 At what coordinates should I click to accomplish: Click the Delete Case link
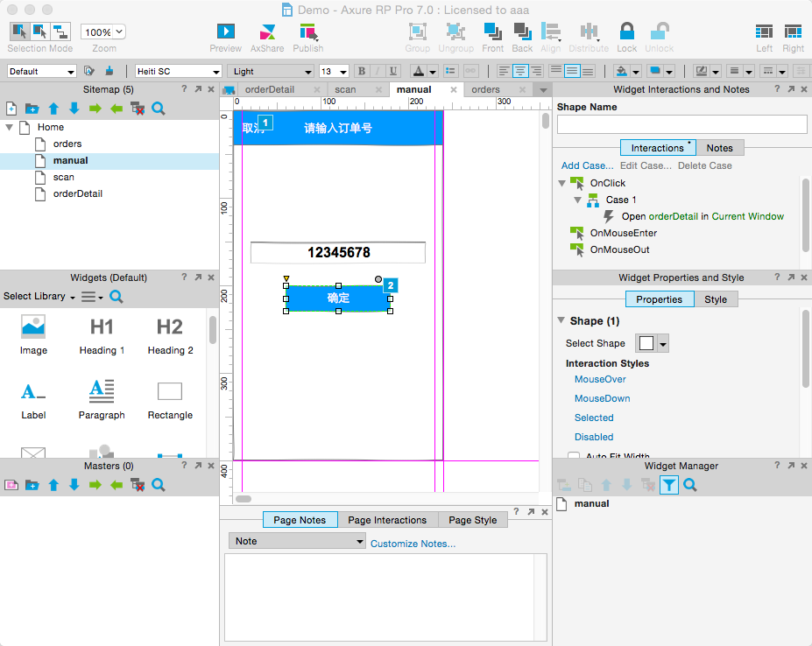(x=705, y=165)
